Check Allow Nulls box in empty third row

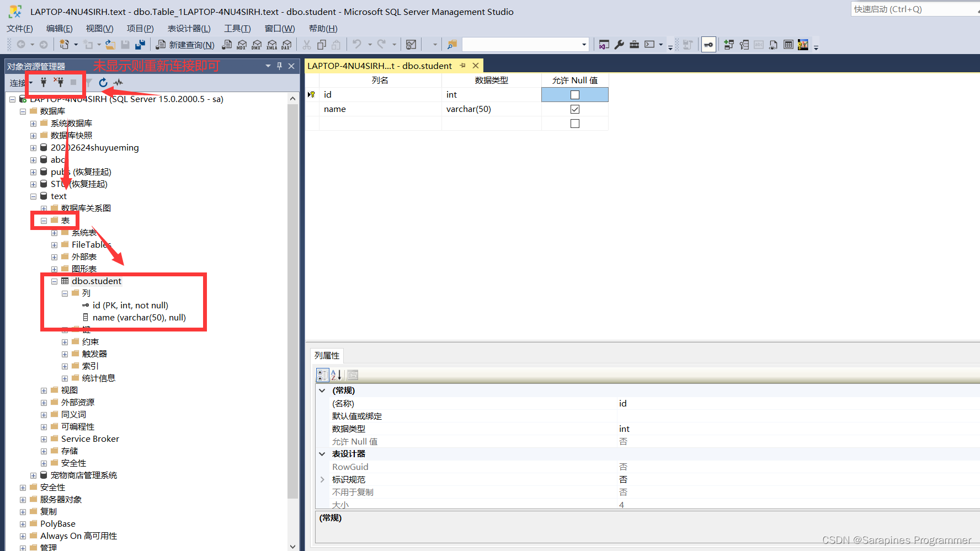[575, 124]
